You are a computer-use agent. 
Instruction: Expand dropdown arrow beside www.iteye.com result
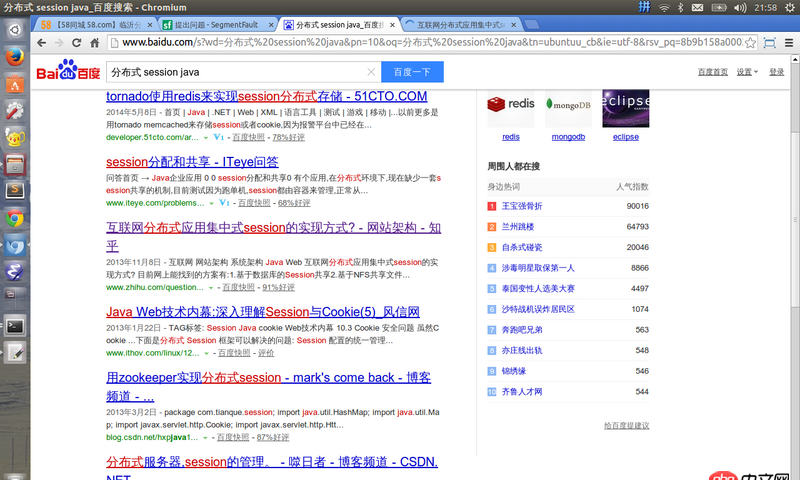point(211,204)
